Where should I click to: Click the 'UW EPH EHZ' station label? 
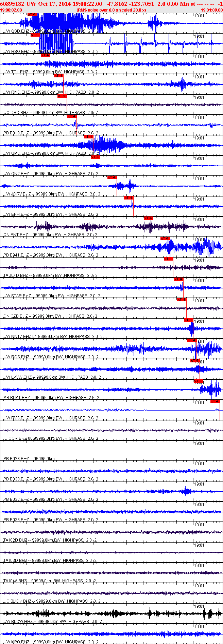16,214
